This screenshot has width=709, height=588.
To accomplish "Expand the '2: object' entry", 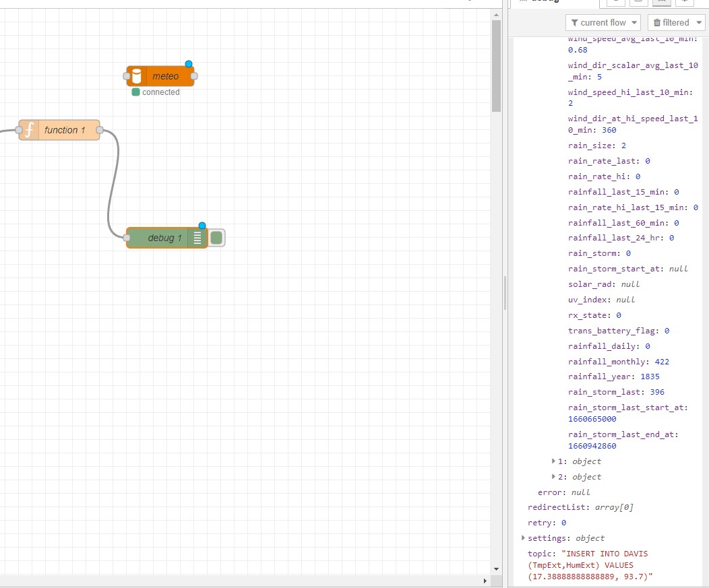I will pos(555,477).
